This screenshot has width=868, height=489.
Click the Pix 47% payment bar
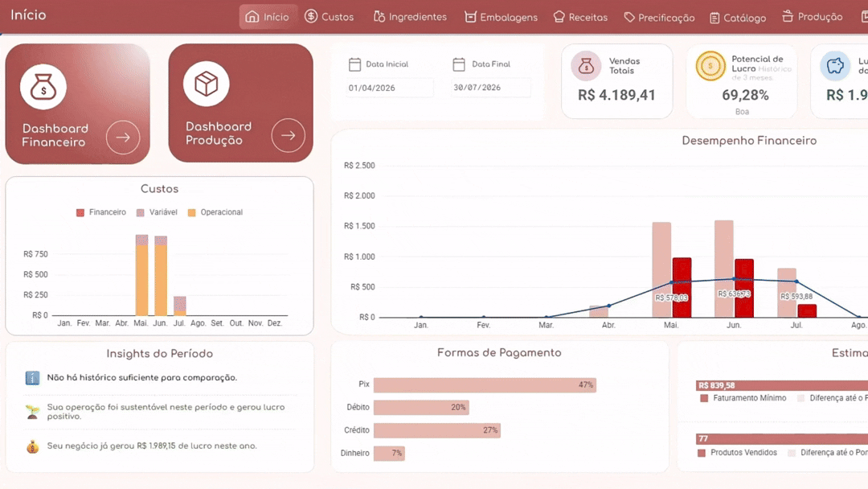485,385
